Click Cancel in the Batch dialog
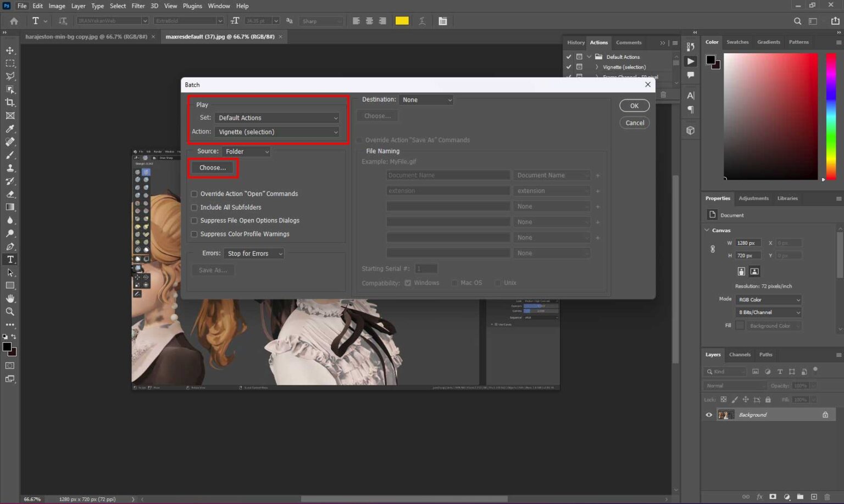Viewport: 844px width, 504px height. [634, 123]
